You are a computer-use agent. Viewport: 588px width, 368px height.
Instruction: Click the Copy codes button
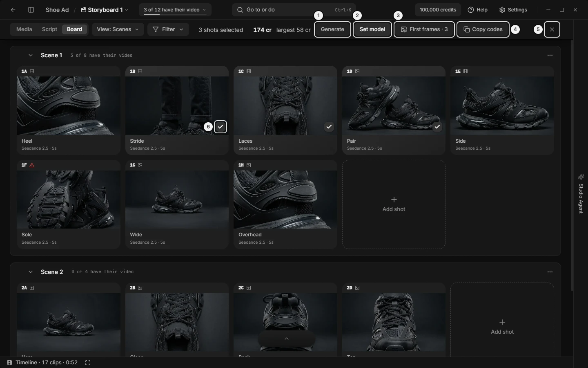[x=483, y=29]
